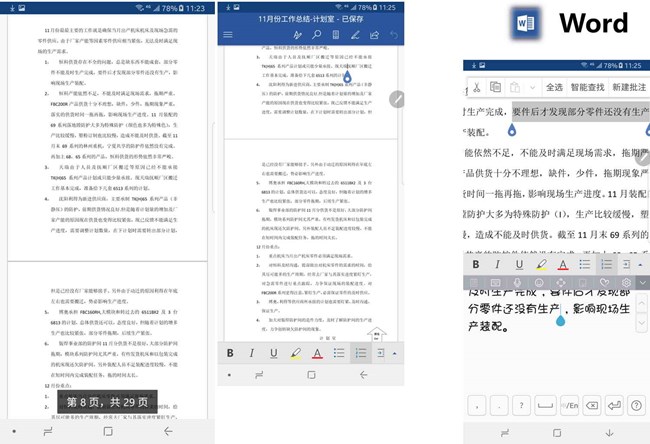650x444 pixels.
Task: Tap the handwriting panel's down arrow button
Action: point(641,323)
